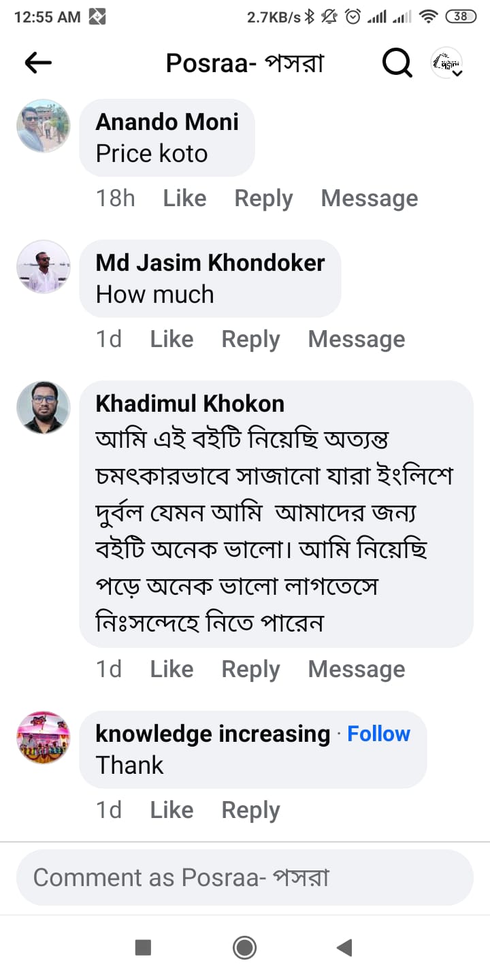The image size is (490, 980).
Task: Reply to Anando Moni's comment
Action: (263, 198)
